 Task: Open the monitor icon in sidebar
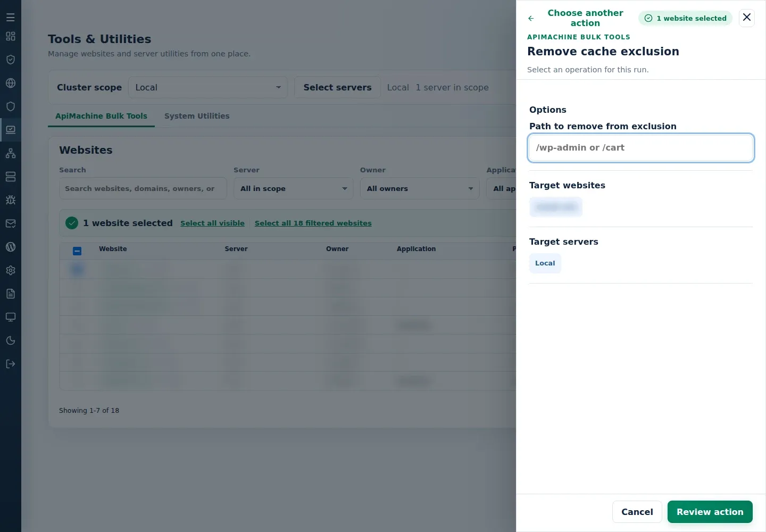tap(11, 317)
